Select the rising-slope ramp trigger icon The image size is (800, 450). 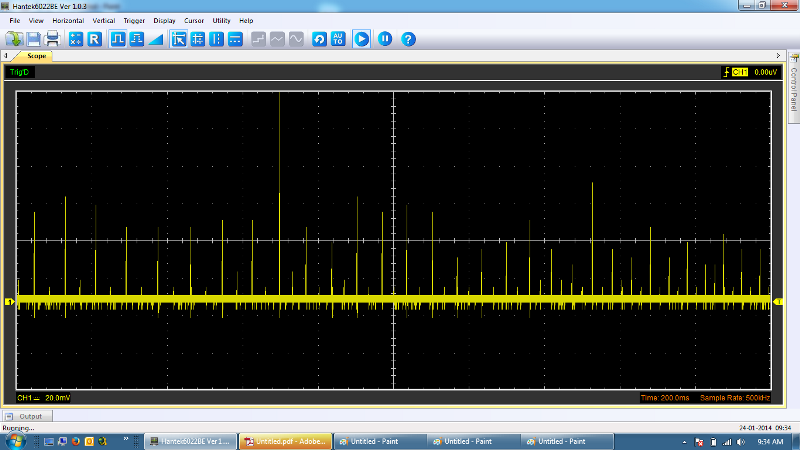tap(155, 39)
